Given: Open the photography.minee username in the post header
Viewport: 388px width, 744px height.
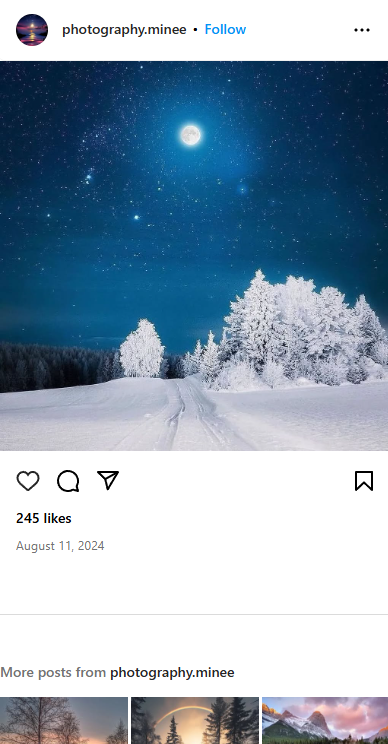Looking at the screenshot, I should click(x=124, y=30).
